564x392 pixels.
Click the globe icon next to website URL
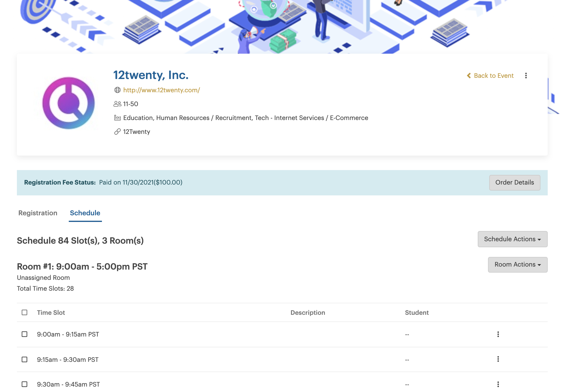[117, 90]
